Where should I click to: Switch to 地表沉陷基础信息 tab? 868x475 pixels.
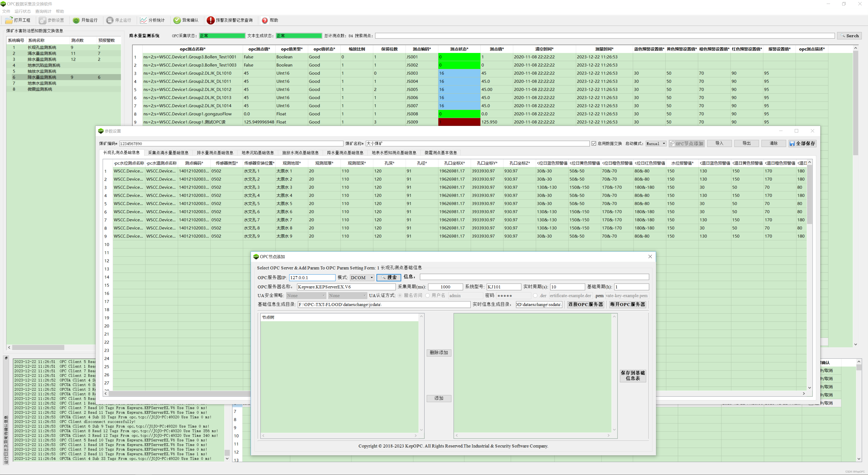click(x=258, y=153)
